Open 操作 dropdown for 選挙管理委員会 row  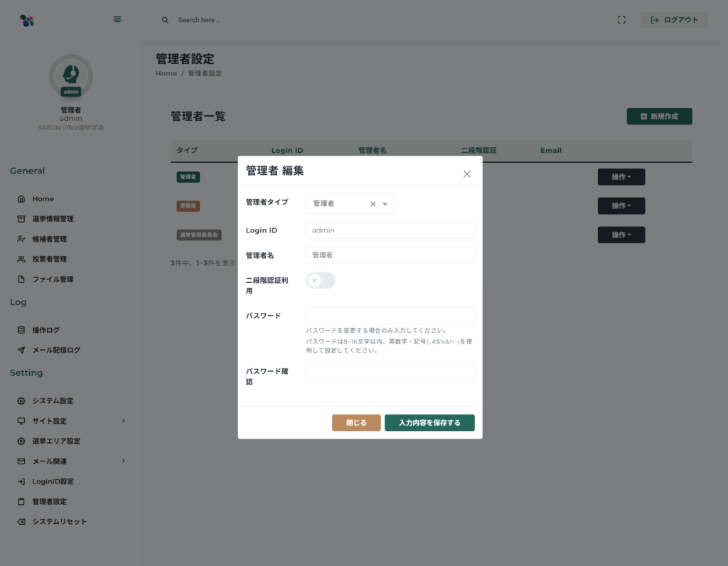621,235
